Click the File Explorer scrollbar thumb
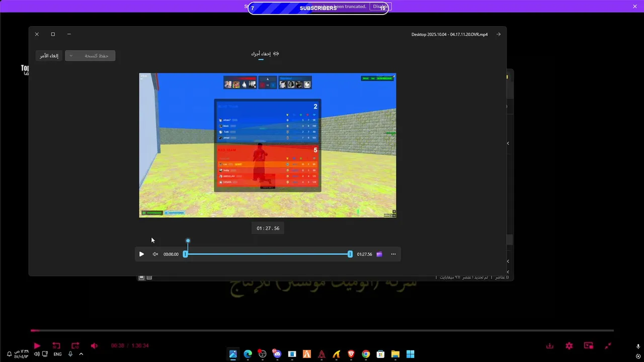 510,239
